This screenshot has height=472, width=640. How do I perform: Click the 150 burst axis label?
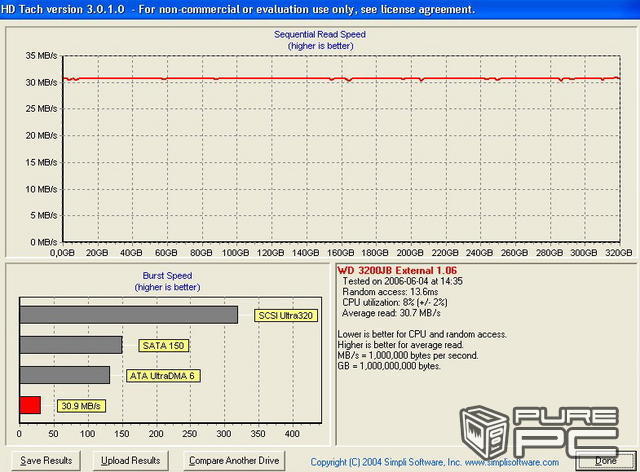tap(122, 434)
